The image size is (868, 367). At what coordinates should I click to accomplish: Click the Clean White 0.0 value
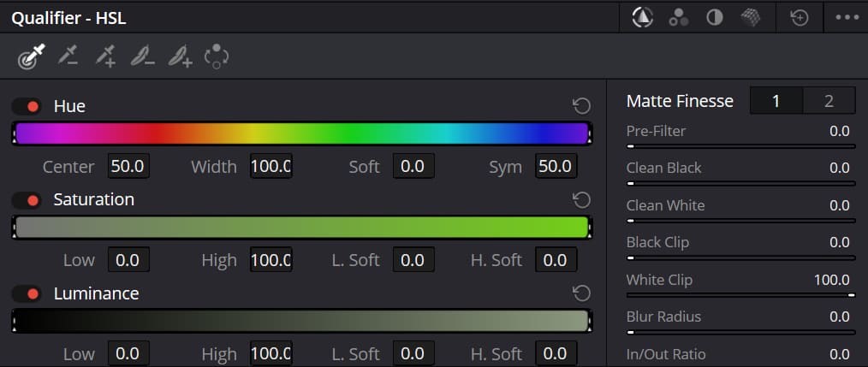point(839,205)
